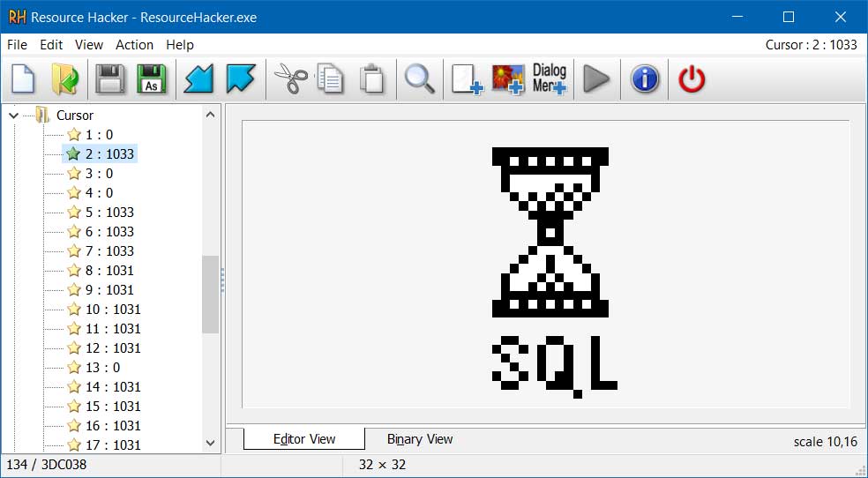This screenshot has height=478, width=868.
Task: Click the Save floppy disk icon
Action: point(110,79)
